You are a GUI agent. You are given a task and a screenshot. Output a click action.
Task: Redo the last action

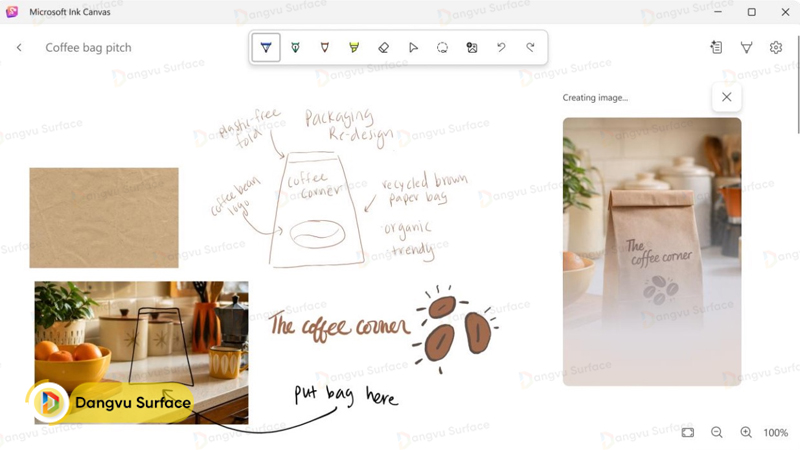pyautogui.click(x=531, y=47)
